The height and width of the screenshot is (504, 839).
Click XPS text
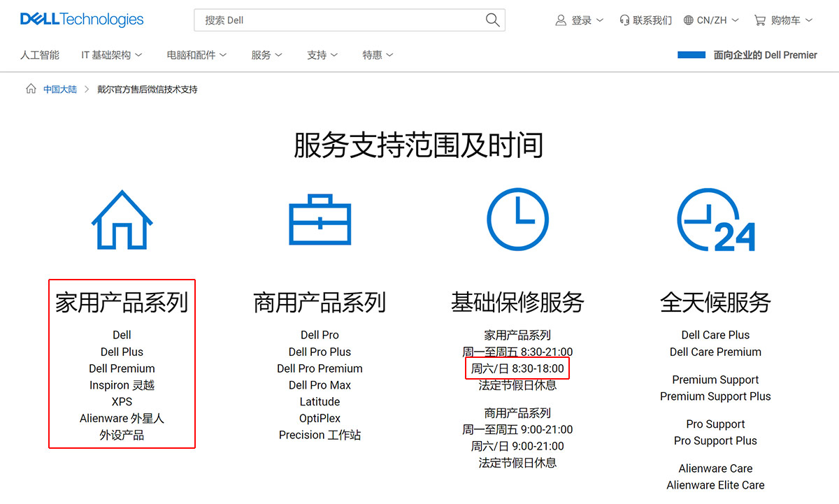[122, 402]
